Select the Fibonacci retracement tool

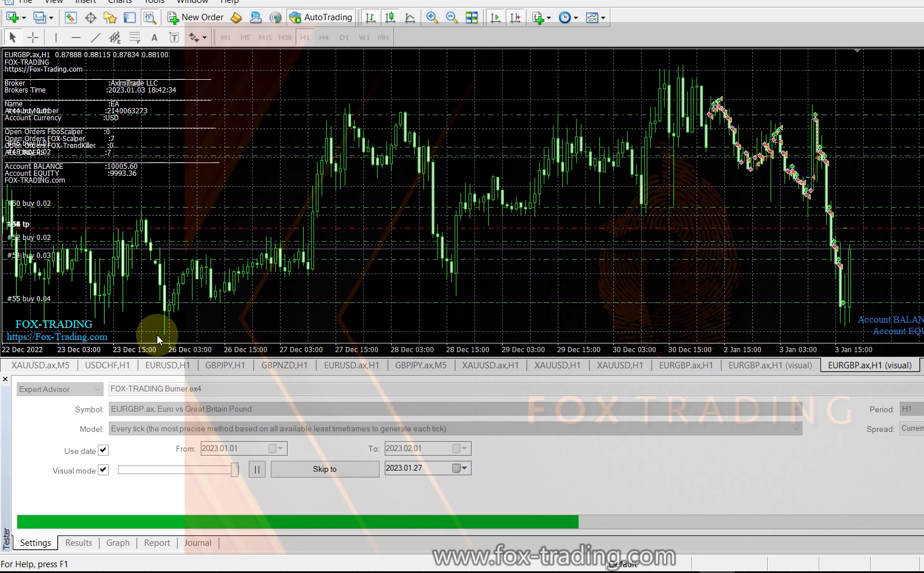point(135,38)
